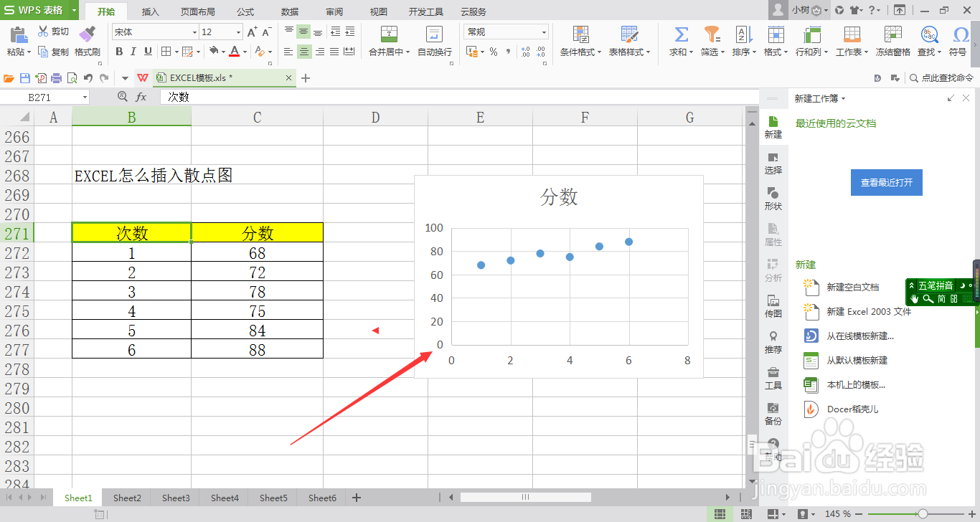
Task: Click the printer icon in the quick toolbar
Action: click(57, 78)
